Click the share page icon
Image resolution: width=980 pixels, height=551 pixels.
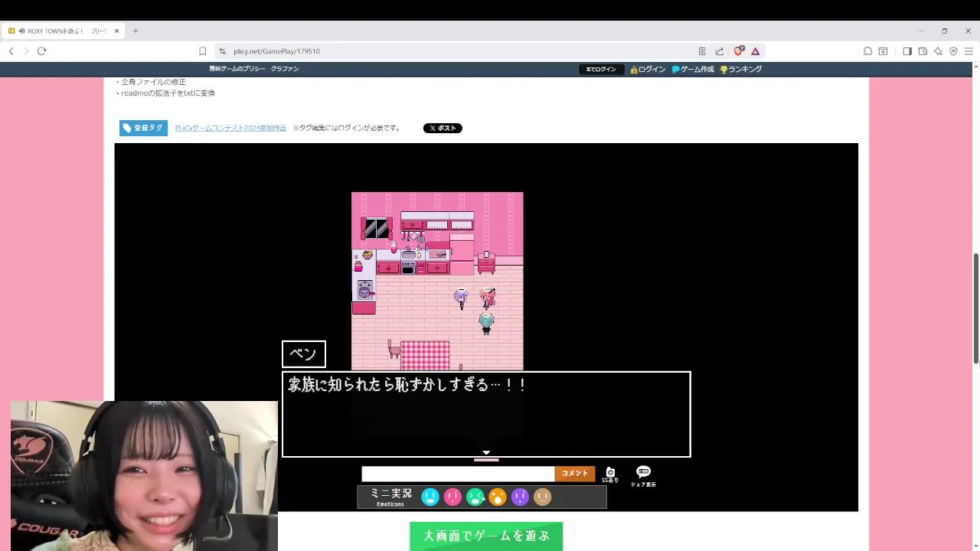pyautogui.click(x=720, y=51)
